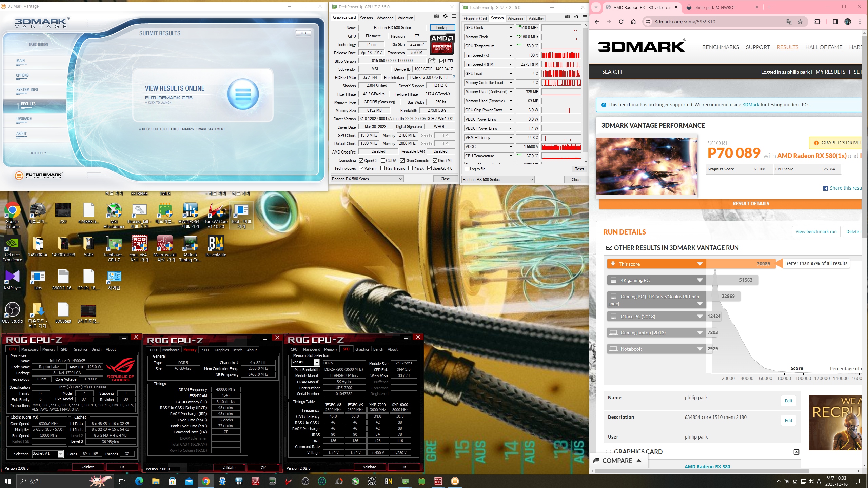Click Validate in left CPU-Z window
Viewport: 868px width, 488px height.
pos(88,467)
